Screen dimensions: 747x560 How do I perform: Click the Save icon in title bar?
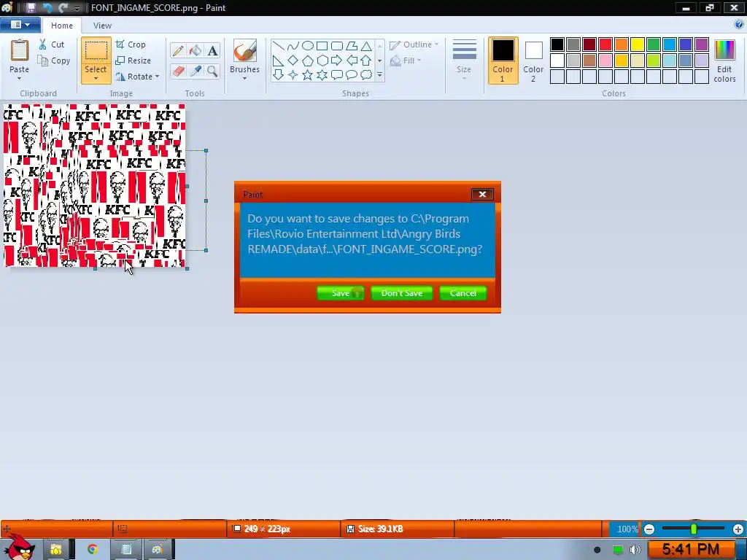[x=31, y=7]
